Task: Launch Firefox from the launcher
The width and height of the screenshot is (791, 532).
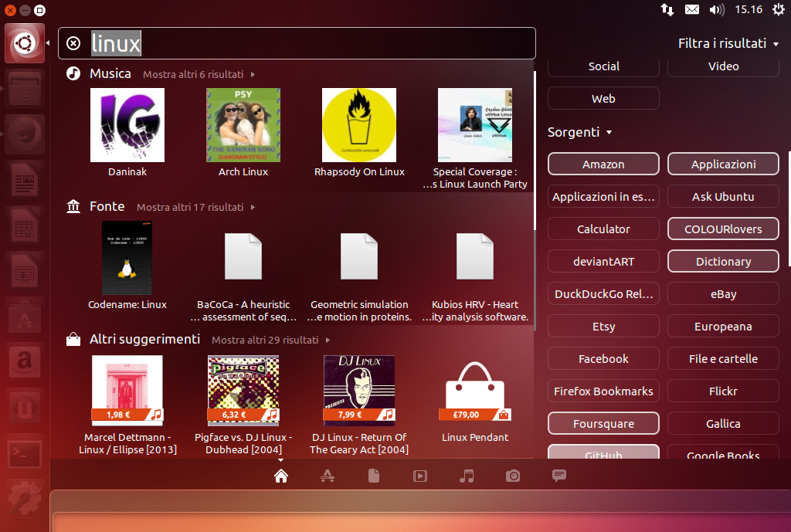Action: [25, 134]
